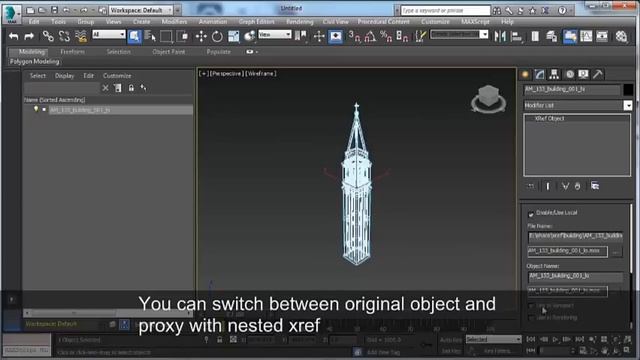Viewport: 640px width, 360px height.
Task: Open the reference coordinate View dropdown
Action: (275, 35)
